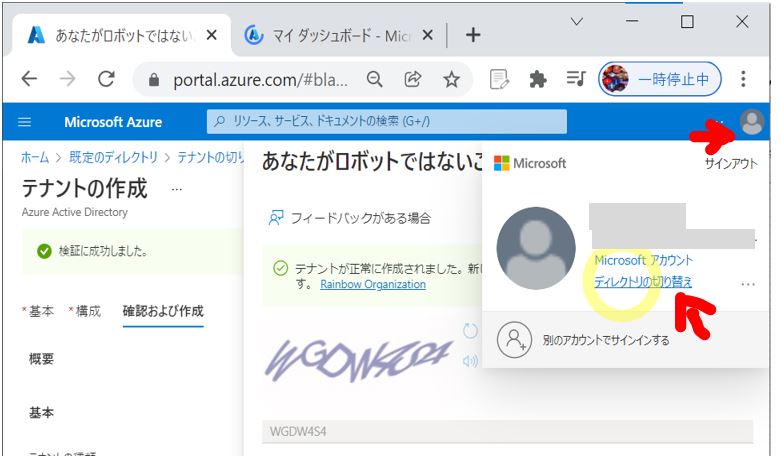This screenshot has height=461, width=779.
Task: Click the Azure account avatar in header
Action: click(752, 122)
